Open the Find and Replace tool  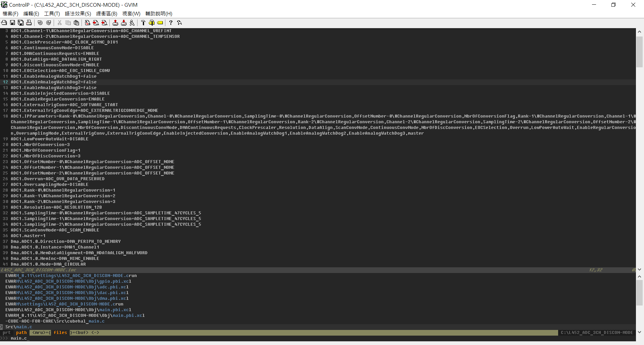pos(88,23)
